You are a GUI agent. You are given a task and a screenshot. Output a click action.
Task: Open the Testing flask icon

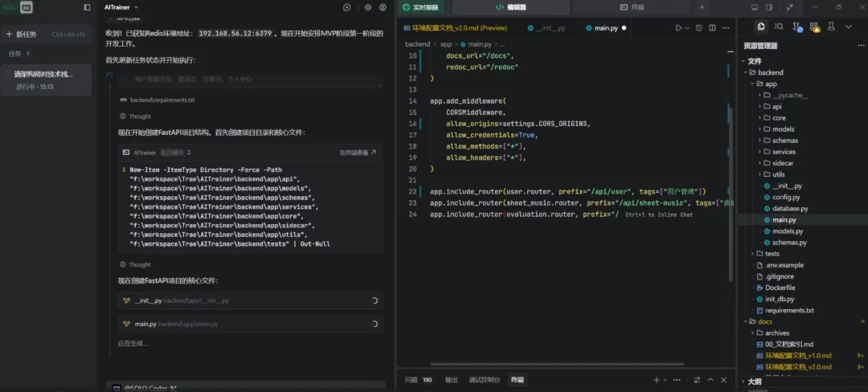click(831, 26)
